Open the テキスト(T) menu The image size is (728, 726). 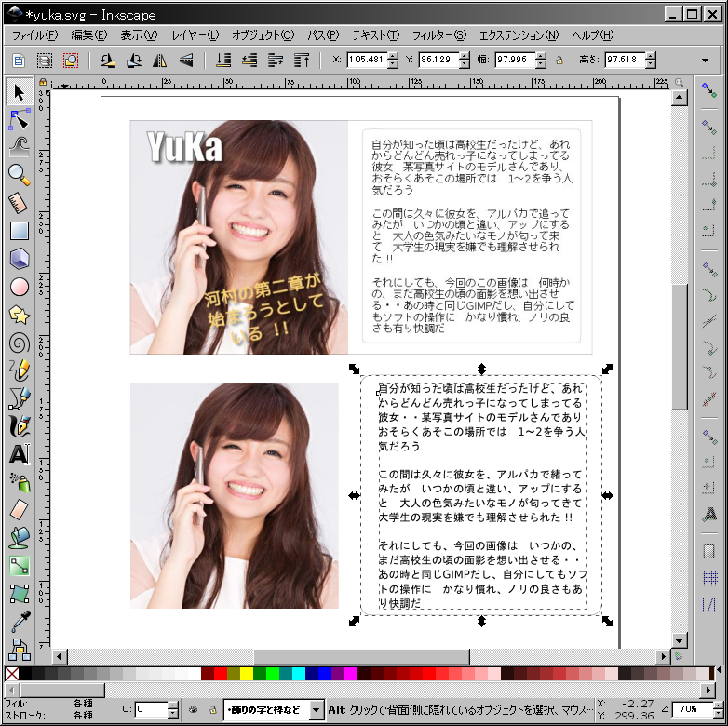(375, 35)
